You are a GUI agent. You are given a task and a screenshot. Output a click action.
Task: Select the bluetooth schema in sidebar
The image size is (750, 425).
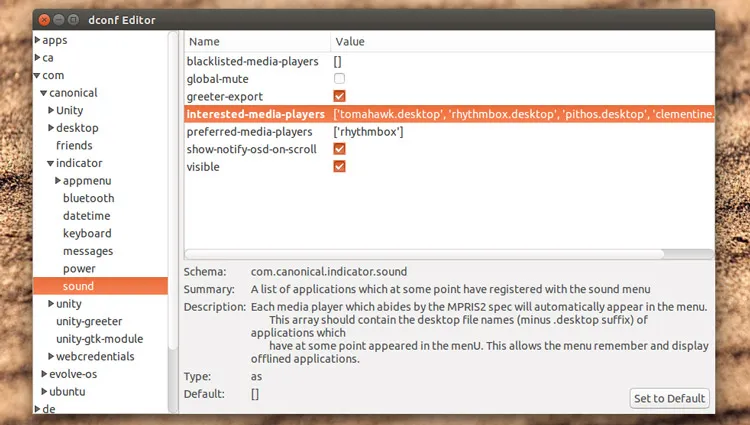pyautogui.click(x=88, y=198)
